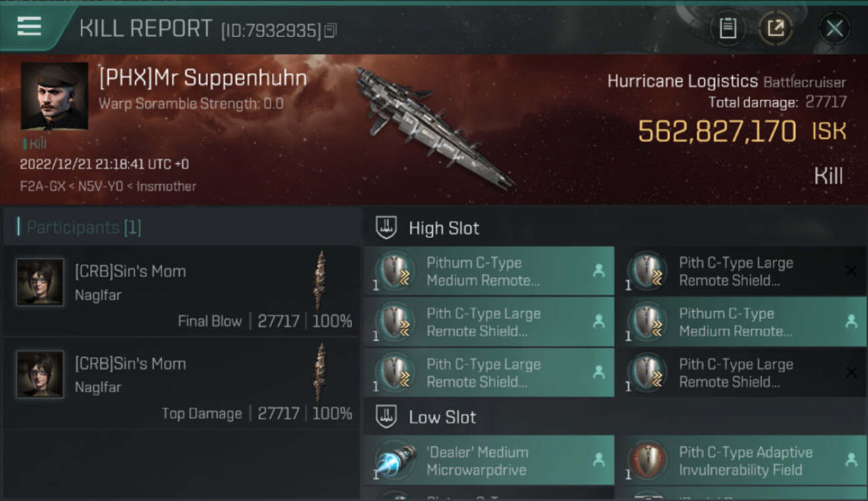868x501 pixels.
Task: Close the kill report with the X
Action: point(834,28)
